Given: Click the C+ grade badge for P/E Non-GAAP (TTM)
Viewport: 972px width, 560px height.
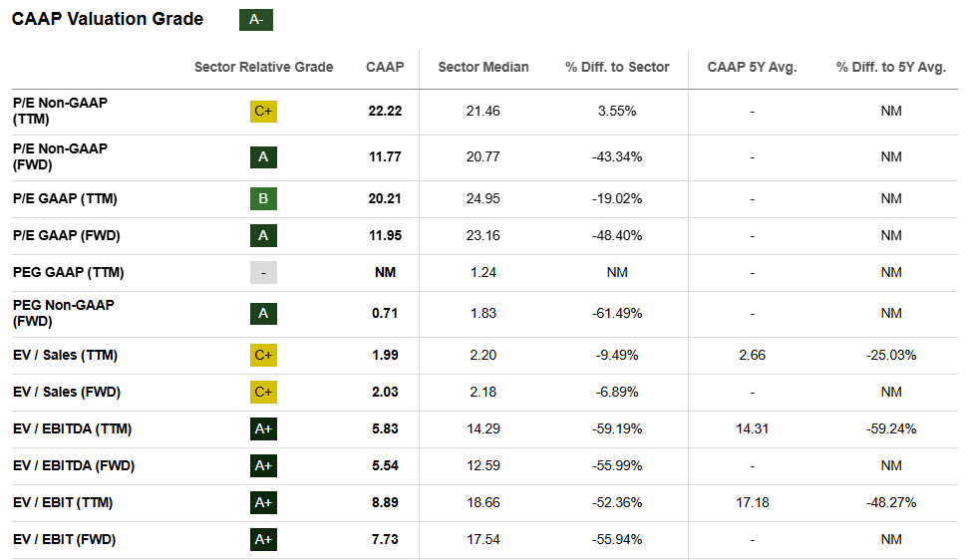Looking at the screenshot, I should [x=263, y=112].
